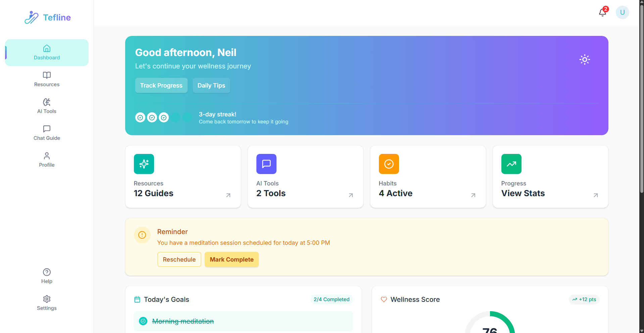Open AI Tools in the sidebar

coord(47,106)
